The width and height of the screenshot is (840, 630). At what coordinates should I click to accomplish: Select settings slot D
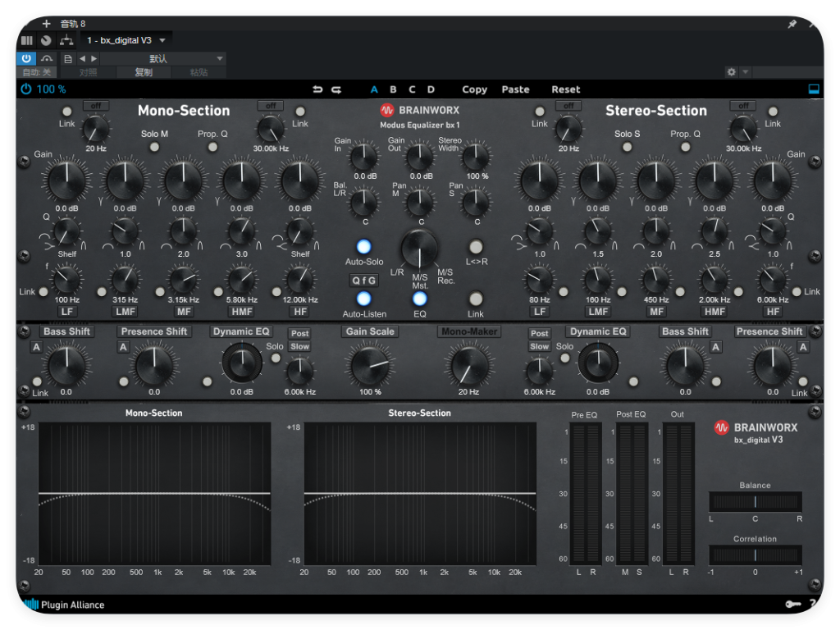click(431, 89)
